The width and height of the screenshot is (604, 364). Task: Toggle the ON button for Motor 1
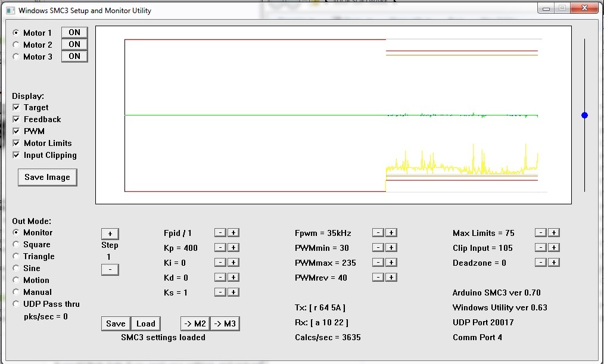tap(74, 32)
